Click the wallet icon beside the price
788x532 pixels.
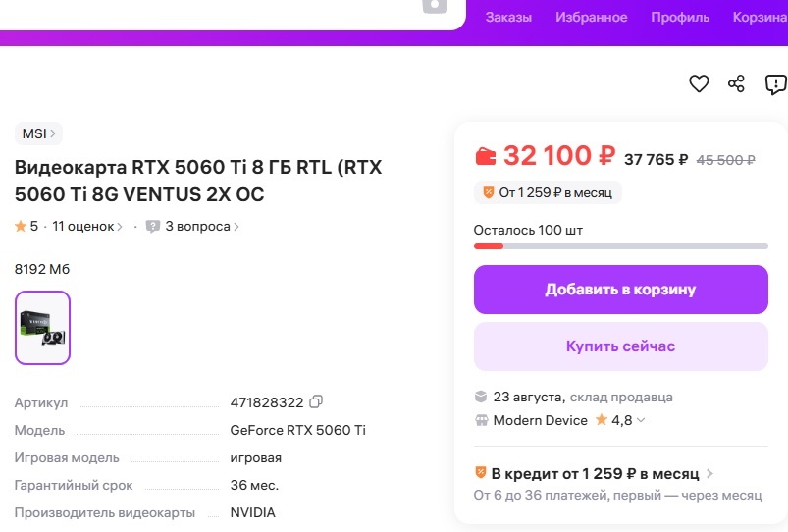click(x=486, y=156)
